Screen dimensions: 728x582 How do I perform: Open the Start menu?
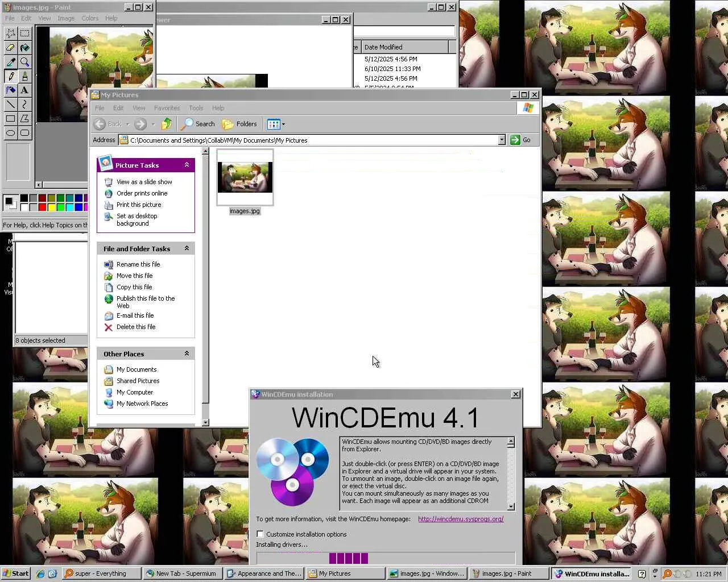tap(15, 573)
